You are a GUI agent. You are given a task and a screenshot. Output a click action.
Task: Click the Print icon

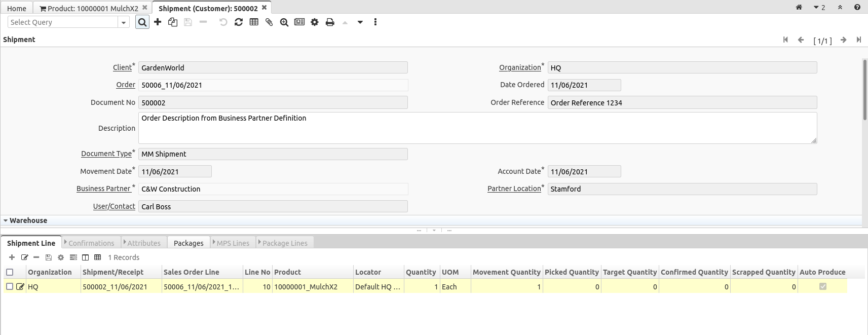330,22
